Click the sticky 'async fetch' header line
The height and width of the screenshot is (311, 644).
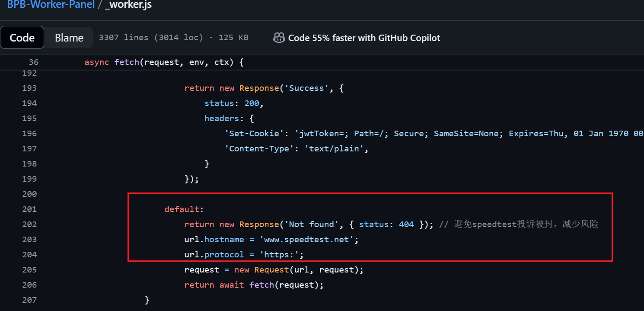click(164, 62)
